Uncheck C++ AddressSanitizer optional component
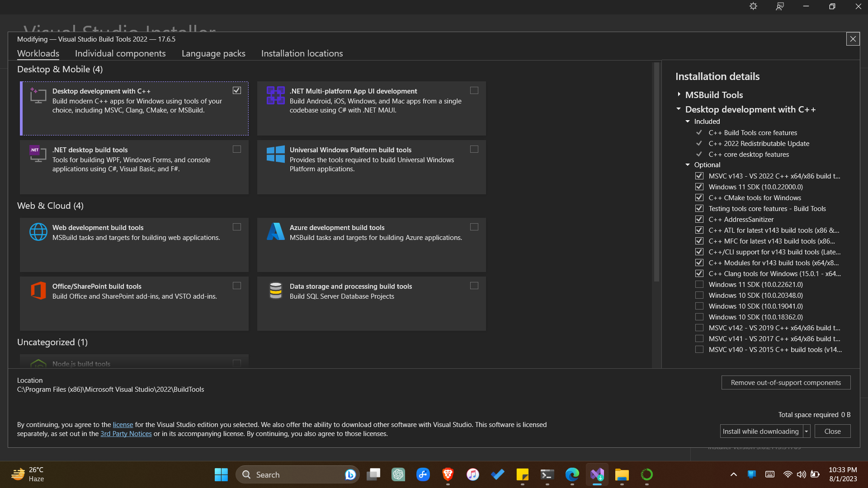Viewport: 868px width, 488px height. (x=699, y=220)
